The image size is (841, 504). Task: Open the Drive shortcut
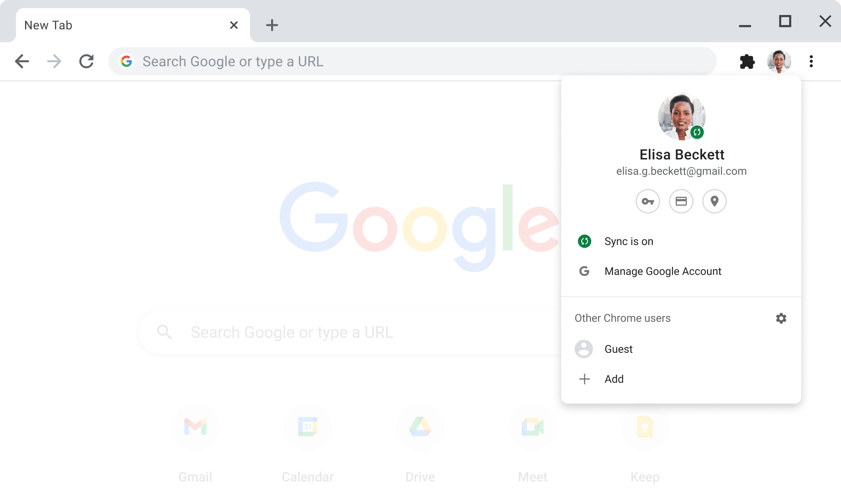420,427
